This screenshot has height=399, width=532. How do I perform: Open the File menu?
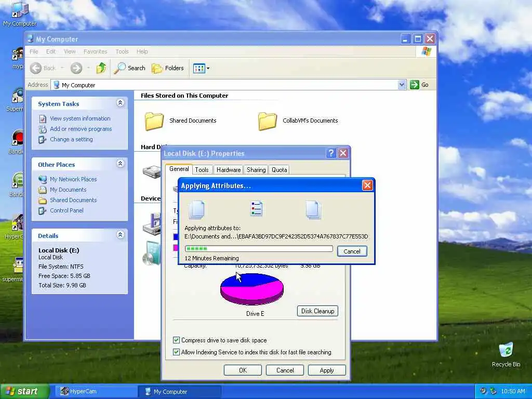pos(34,51)
